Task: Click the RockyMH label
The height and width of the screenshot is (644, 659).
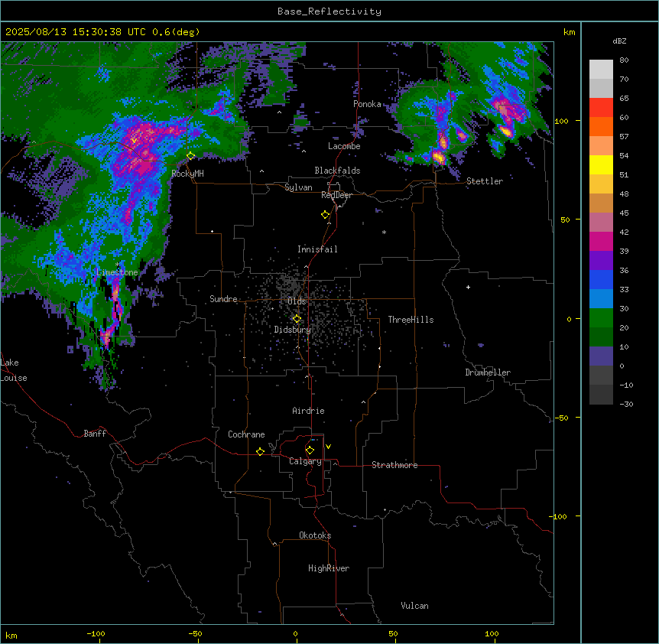Action: click(187, 174)
